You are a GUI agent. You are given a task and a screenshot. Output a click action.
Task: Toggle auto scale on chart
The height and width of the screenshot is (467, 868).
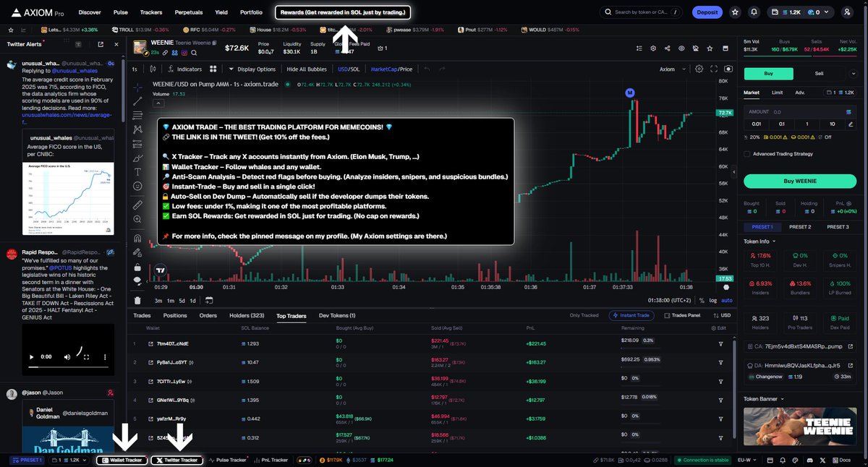[727, 300]
